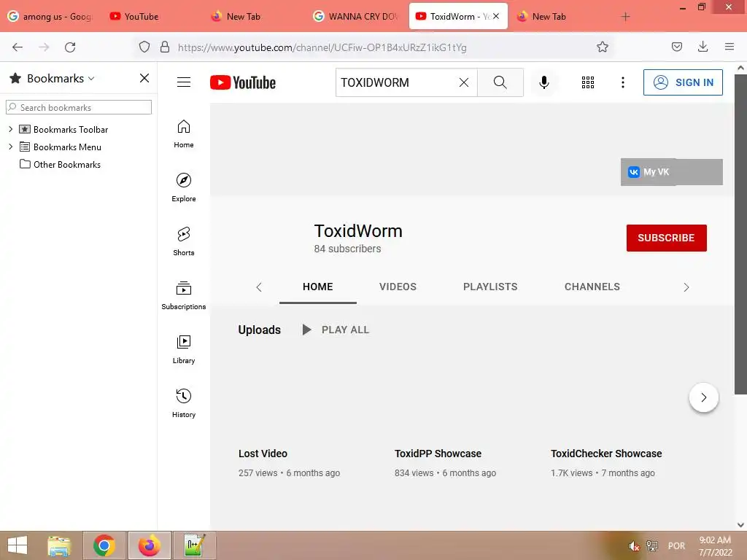
Task: Open Subscriptions in sidebar
Action: 183,295
